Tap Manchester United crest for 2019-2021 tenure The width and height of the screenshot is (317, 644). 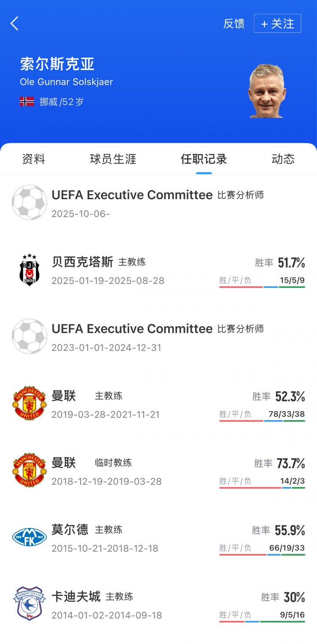[29, 404]
